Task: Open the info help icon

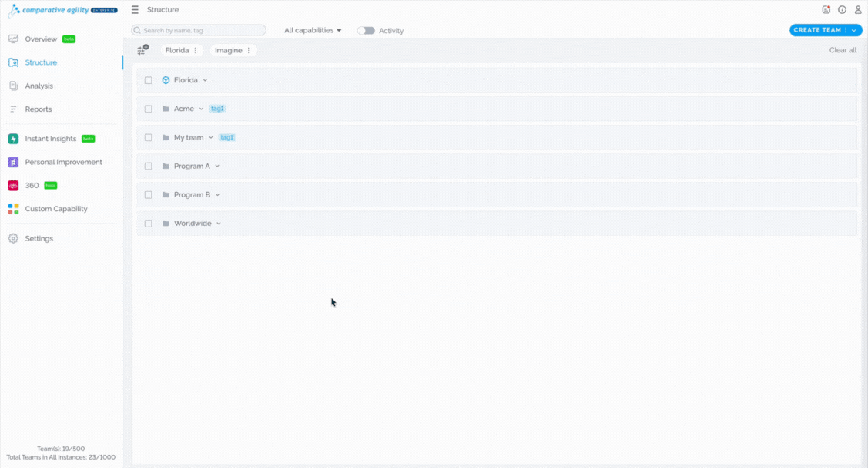Action: coord(842,10)
